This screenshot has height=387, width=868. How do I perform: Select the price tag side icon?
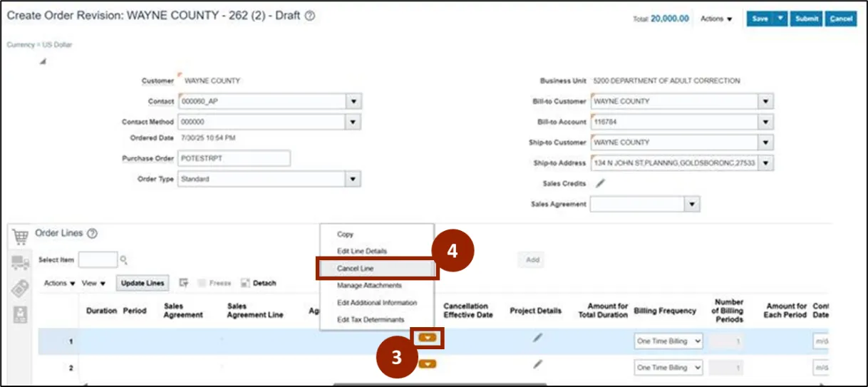tap(21, 288)
